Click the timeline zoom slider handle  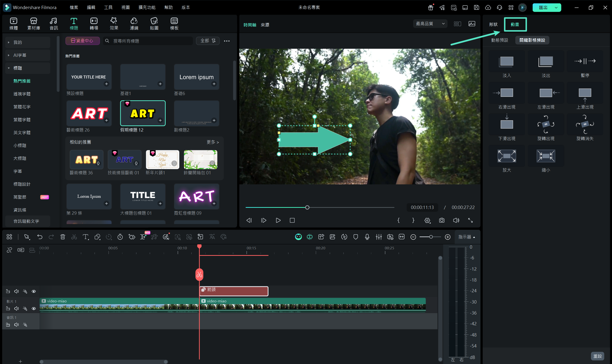click(431, 237)
